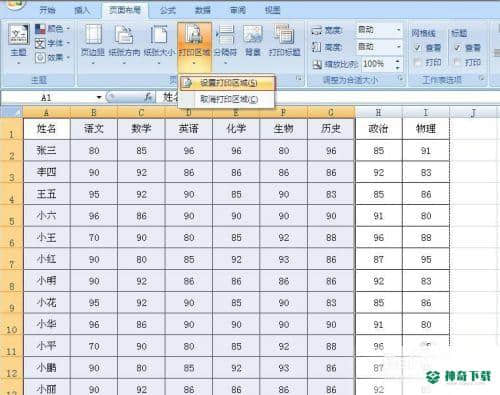This screenshot has width=500, height=395.
Task: Toggle 标题 查看 headings view checkbox
Action: click(457, 48)
